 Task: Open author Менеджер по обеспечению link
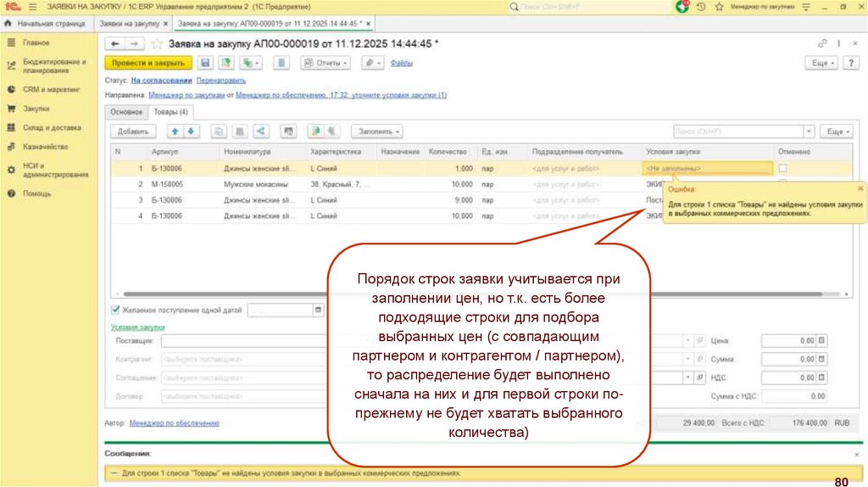(x=175, y=423)
